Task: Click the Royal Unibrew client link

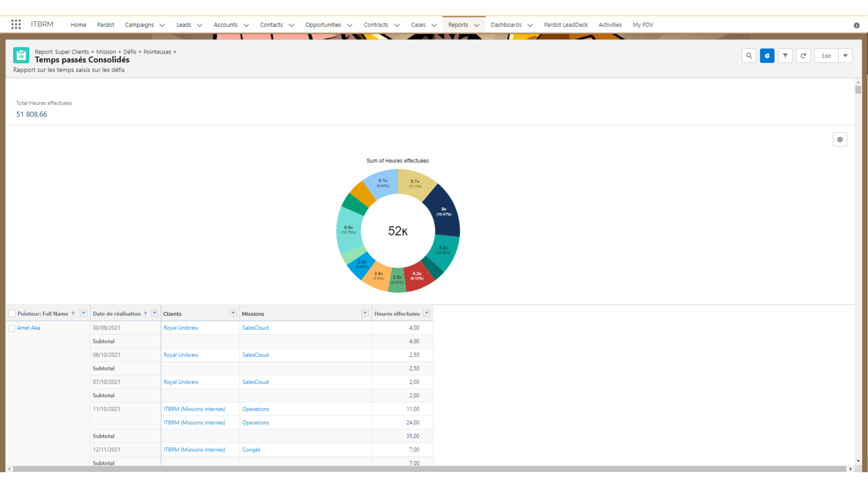Action: point(181,328)
